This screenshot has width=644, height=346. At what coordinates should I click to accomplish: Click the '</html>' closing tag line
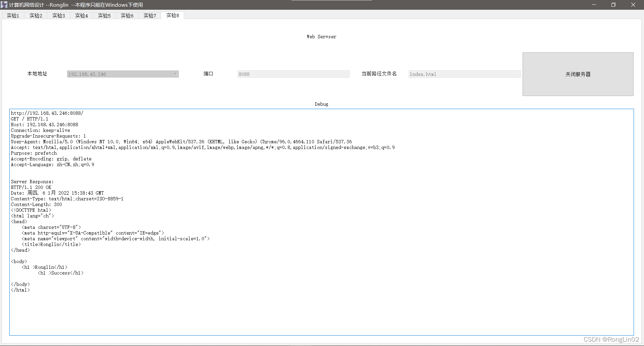pos(20,290)
